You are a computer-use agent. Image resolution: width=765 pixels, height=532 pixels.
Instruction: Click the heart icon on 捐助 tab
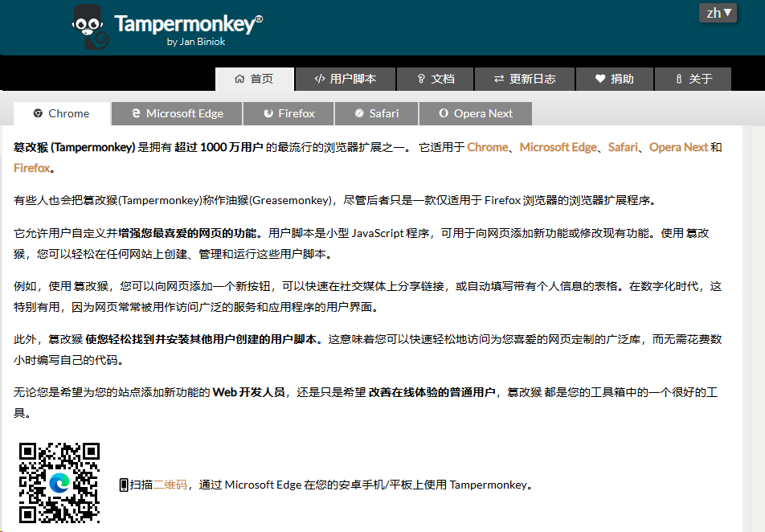[600, 79]
